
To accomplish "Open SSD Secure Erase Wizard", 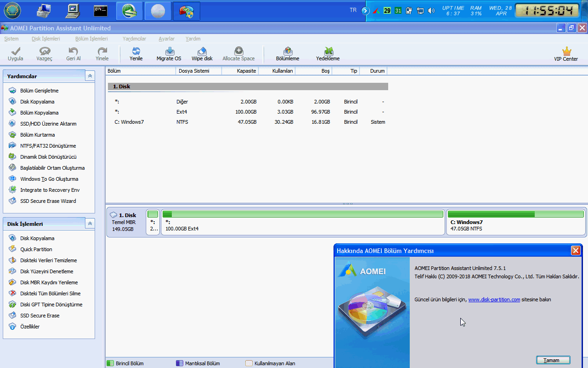I will point(43,201).
